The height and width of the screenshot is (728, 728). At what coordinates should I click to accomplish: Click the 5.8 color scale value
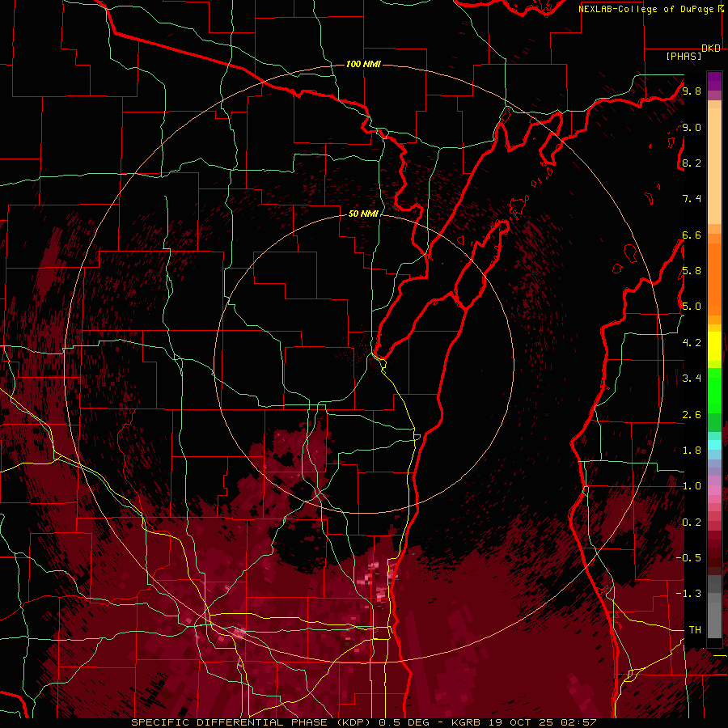click(x=692, y=271)
